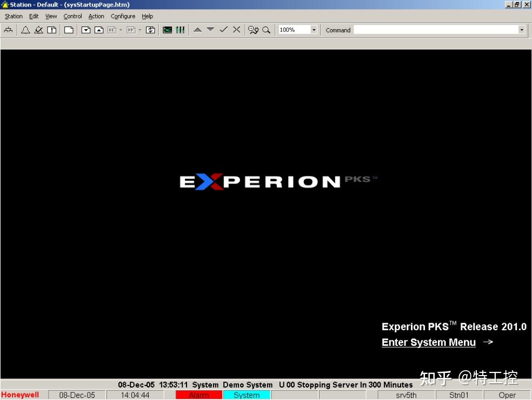Open the System Menu hierarchy icon
Image resolution: width=532 pixels, height=400 pixels.
(9, 30)
